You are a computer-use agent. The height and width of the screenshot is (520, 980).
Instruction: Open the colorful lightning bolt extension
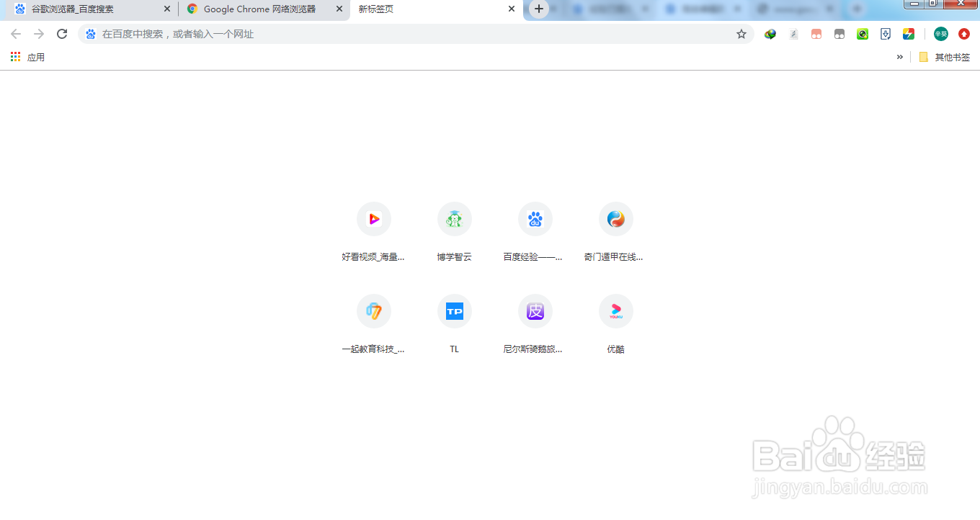(x=909, y=34)
